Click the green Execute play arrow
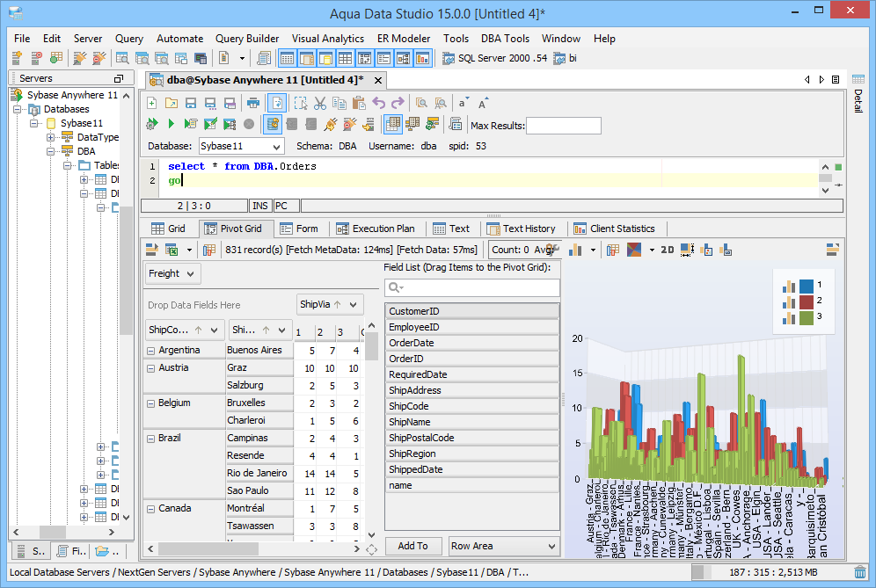 click(171, 124)
